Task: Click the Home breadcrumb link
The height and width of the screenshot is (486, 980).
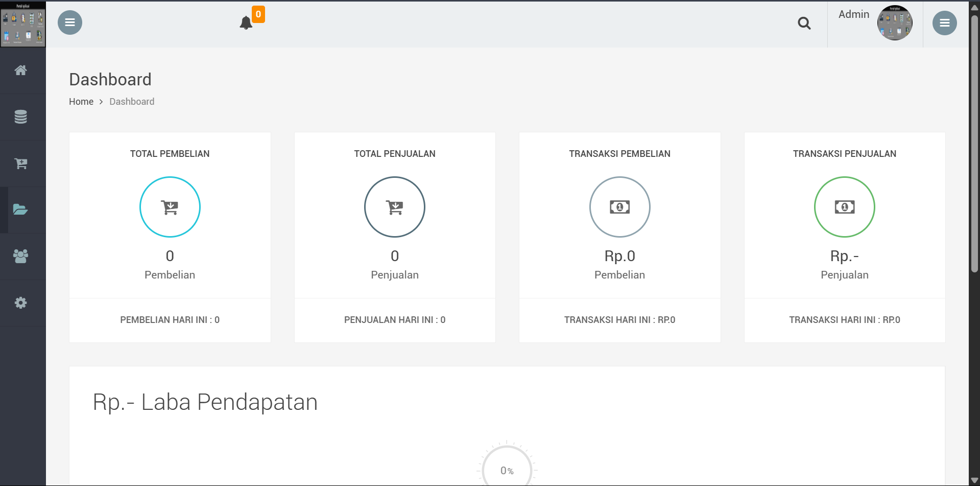Action: [81, 102]
